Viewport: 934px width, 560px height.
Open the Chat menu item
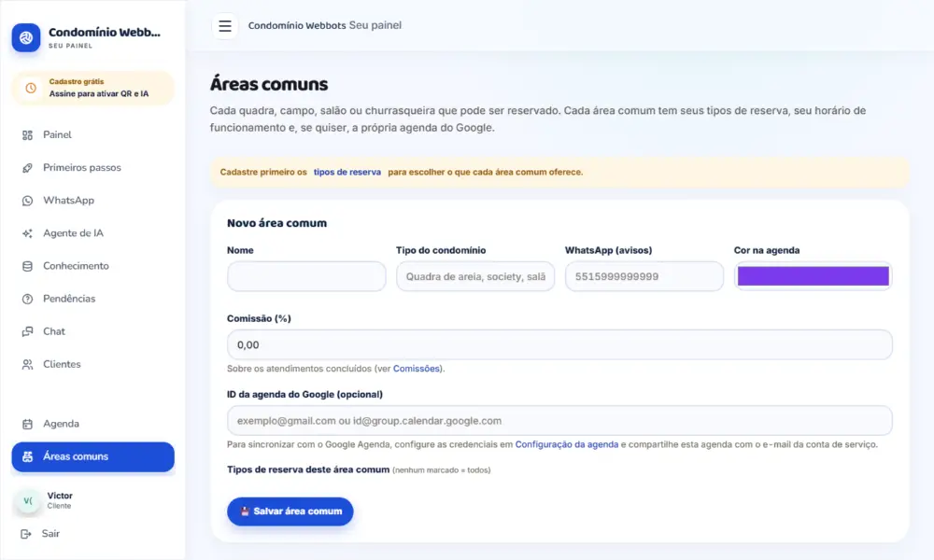(x=92, y=331)
